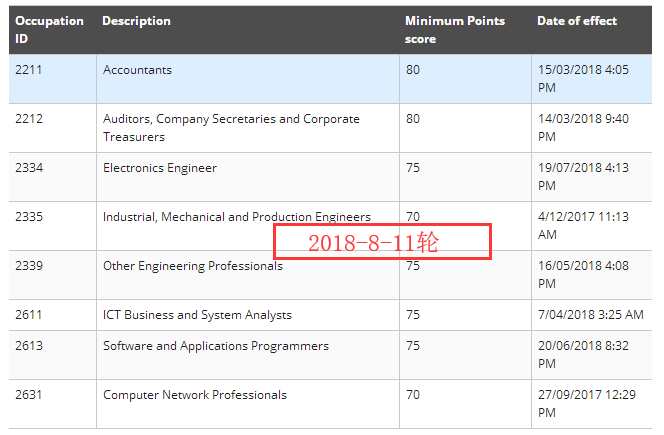Click the Minimum Points score header
Screen dimensions: 664x435
click(455, 29)
